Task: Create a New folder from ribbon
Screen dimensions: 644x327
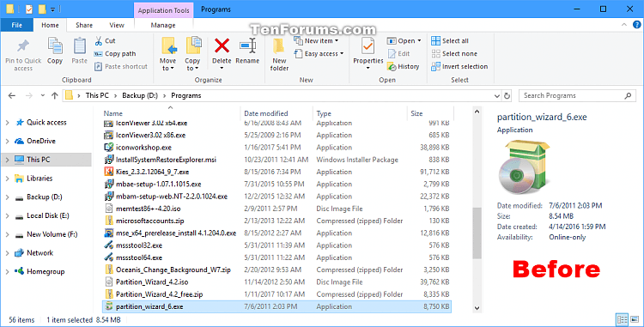Action: (279, 54)
